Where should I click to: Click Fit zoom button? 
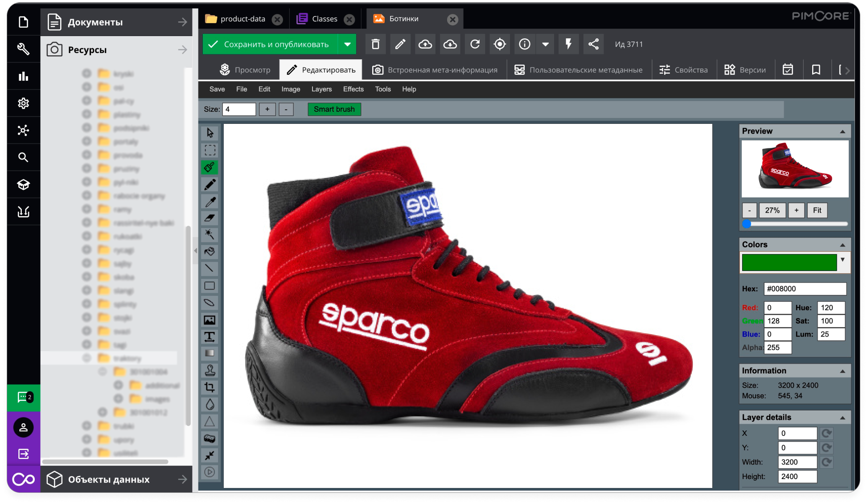coord(817,210)
